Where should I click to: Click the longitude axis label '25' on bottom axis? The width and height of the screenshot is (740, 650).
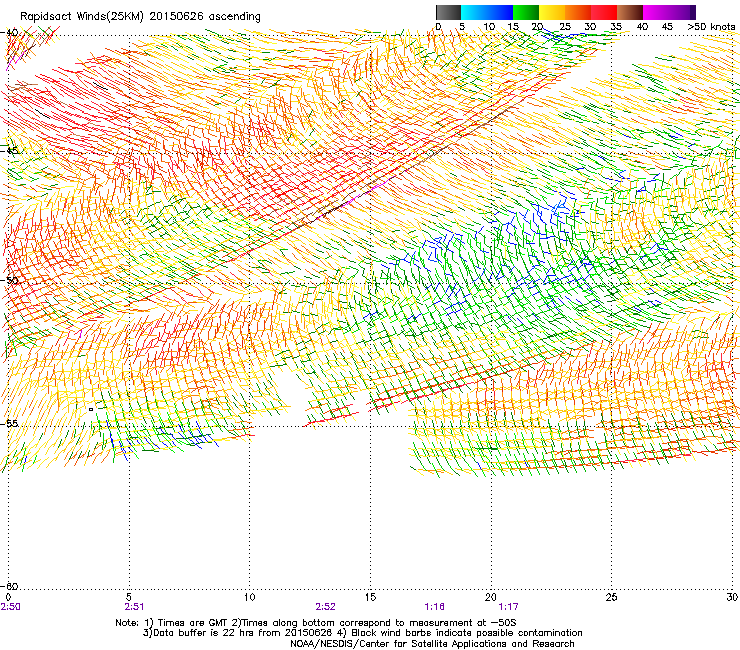(x=611, y=597)
